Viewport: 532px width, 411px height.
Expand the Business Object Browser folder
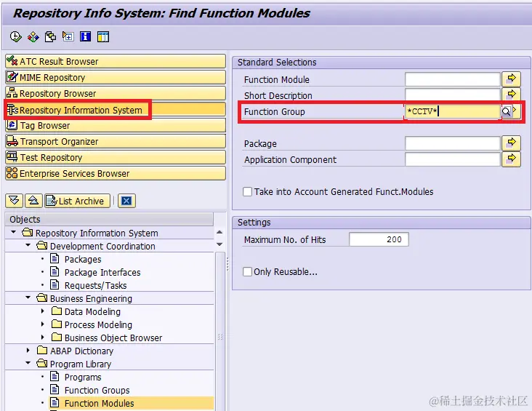(x=42, y=338)
